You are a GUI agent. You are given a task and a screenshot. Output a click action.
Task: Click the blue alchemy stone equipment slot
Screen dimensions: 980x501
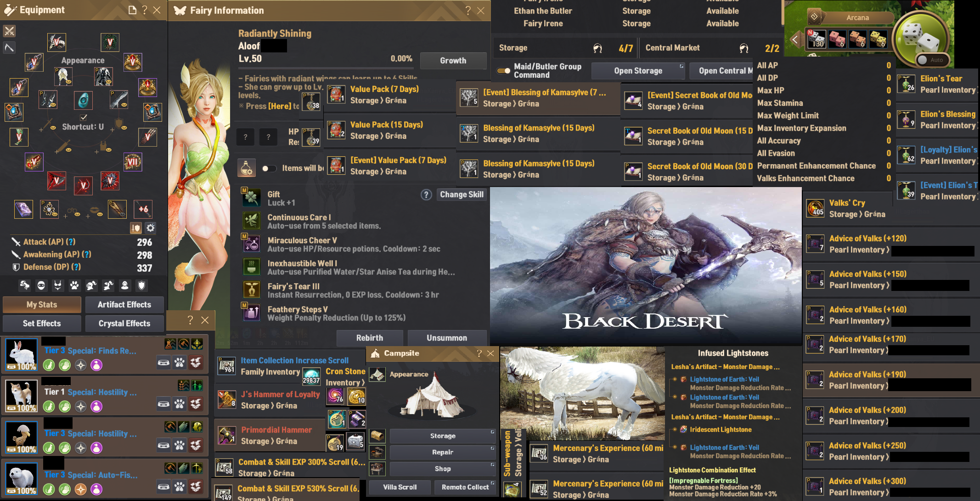click(x=84, y=100)
